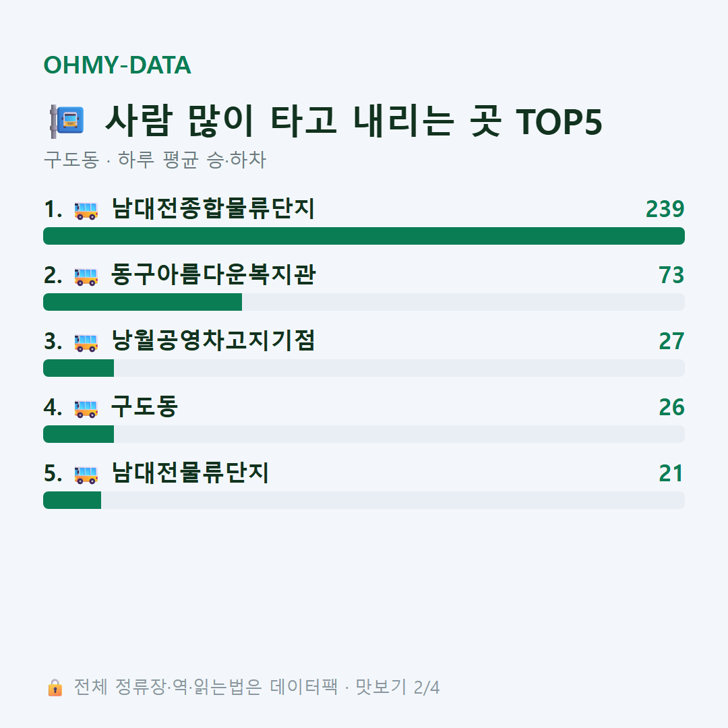Click the 73 ridership value
This screenshot has width=728, height=728.
pos(671,275)
